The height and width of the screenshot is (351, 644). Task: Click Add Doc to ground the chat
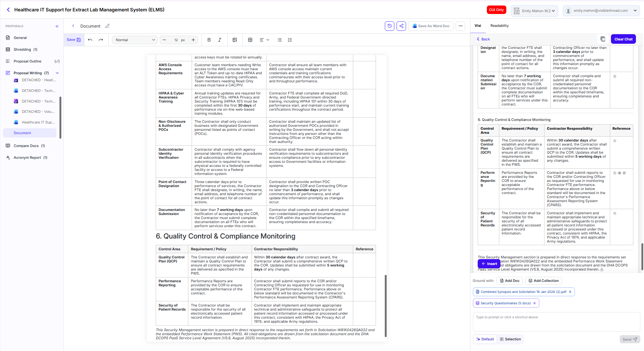510,281
